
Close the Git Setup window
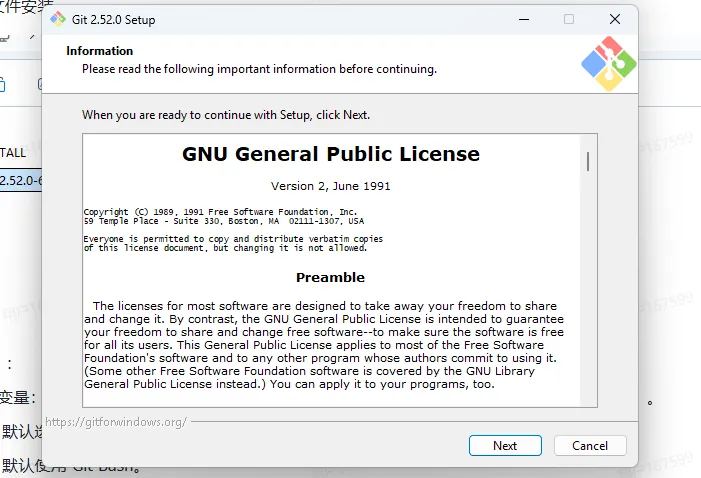point(615,19)
